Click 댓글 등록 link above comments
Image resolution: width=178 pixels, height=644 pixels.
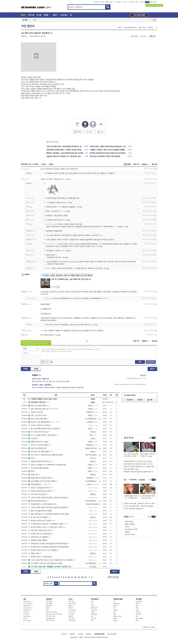pyautogui.click(x=127, y=164)
